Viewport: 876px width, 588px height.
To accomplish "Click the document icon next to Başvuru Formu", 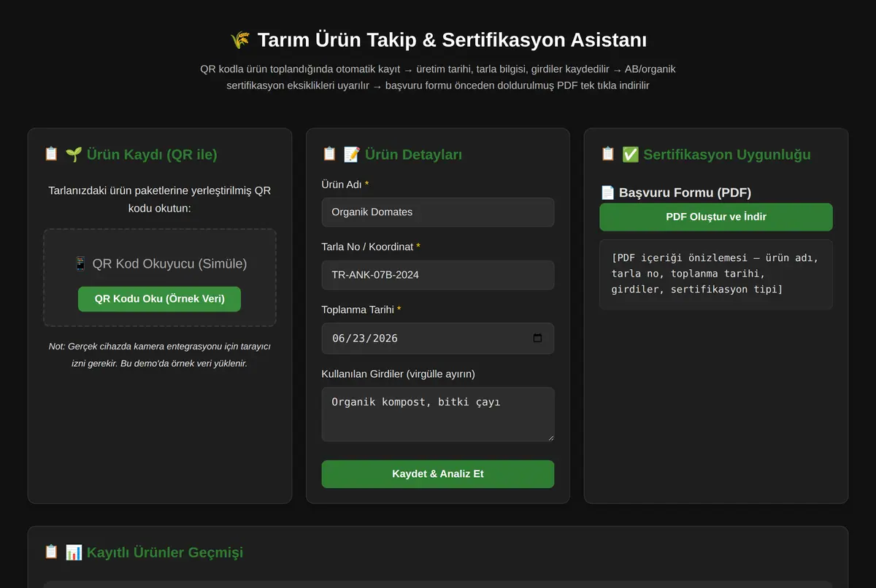I will click(x=607, y=193).
